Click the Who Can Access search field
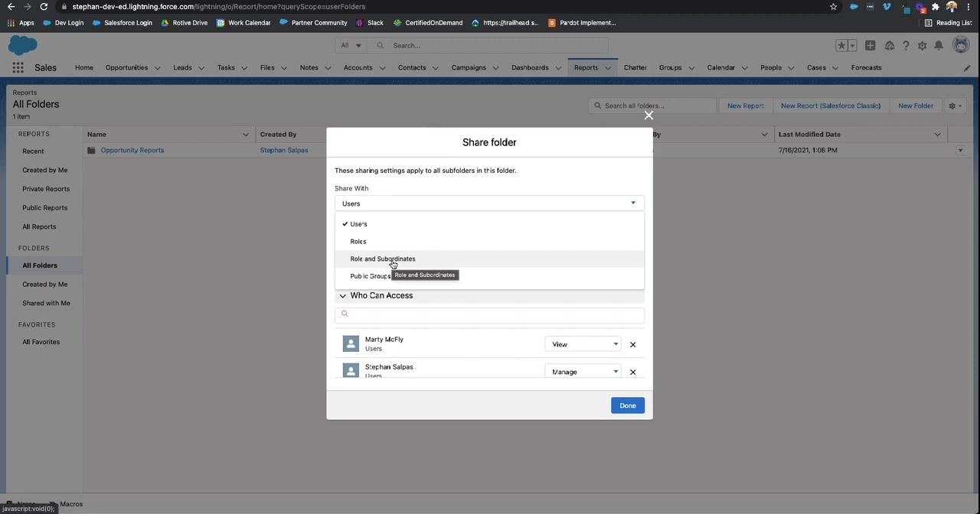 (489, 314)
